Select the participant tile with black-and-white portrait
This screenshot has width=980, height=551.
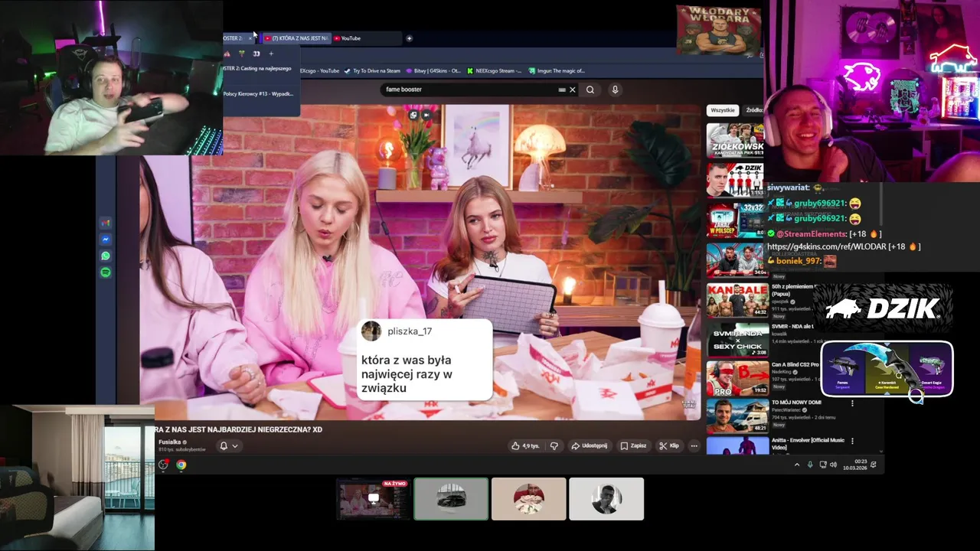[x=606, y=499]
